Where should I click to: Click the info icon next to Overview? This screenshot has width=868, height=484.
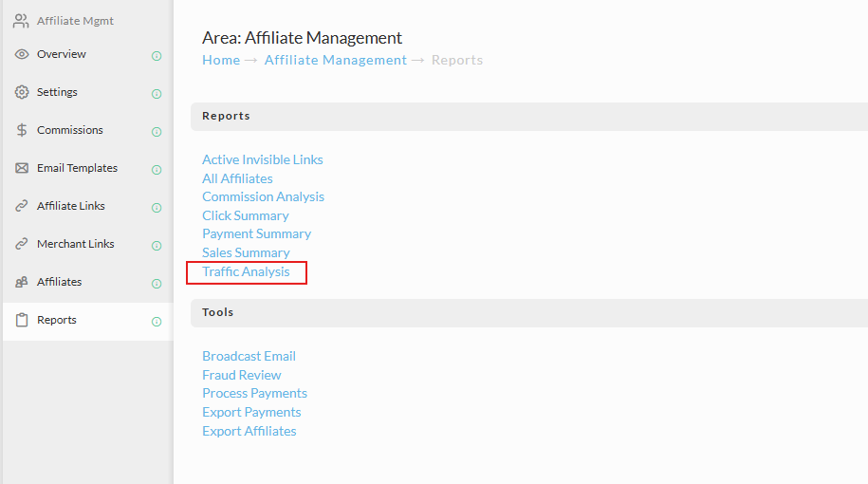(x=157, y=56)
